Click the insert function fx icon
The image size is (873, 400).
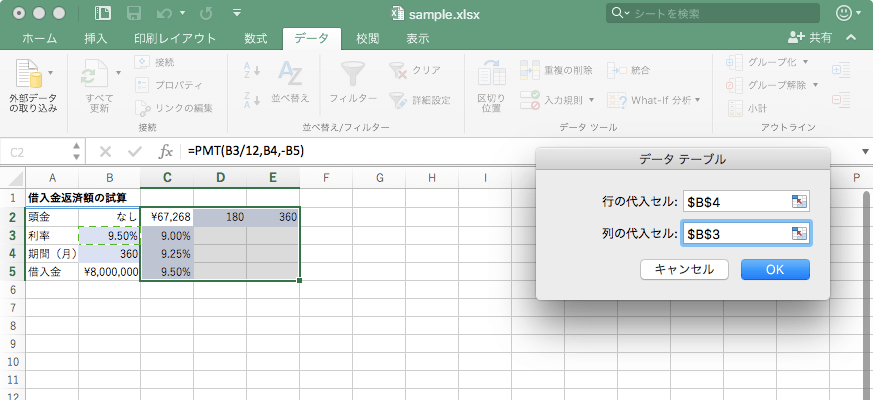166,152
